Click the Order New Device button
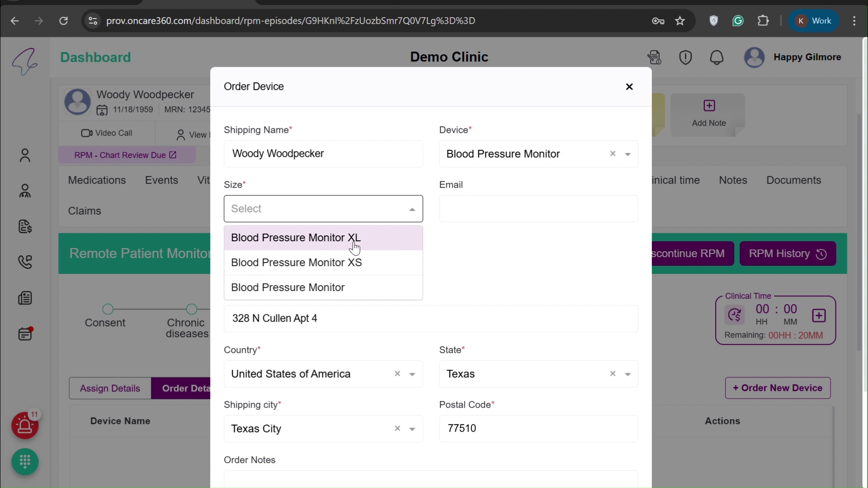This screenshot has width=868, height=488. tap(777, 388)
